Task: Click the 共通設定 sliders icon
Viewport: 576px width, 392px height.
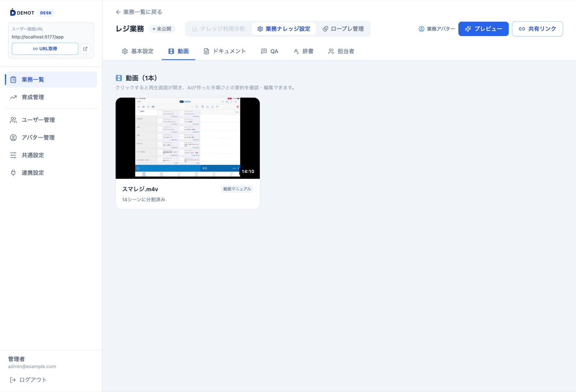Action: pos(13,155)
